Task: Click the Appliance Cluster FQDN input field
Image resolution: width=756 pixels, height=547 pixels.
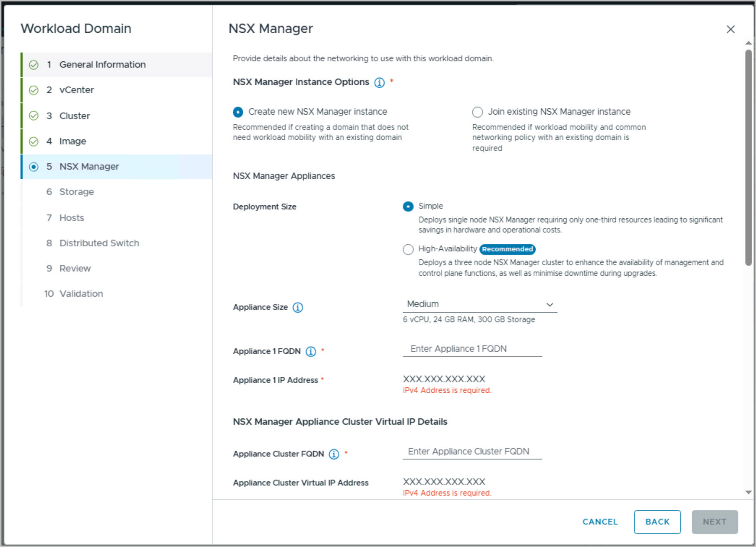Action: click(x=472, y=452)
